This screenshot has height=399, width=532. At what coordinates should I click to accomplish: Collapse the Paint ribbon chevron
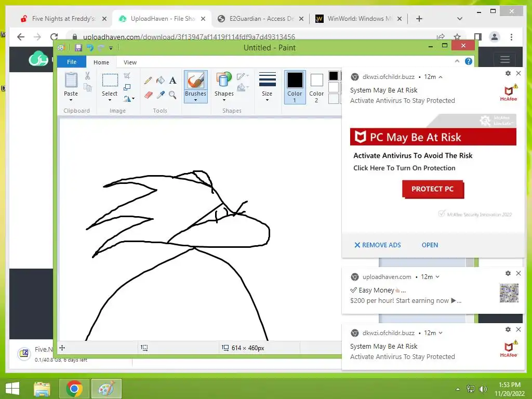[457, 61]
